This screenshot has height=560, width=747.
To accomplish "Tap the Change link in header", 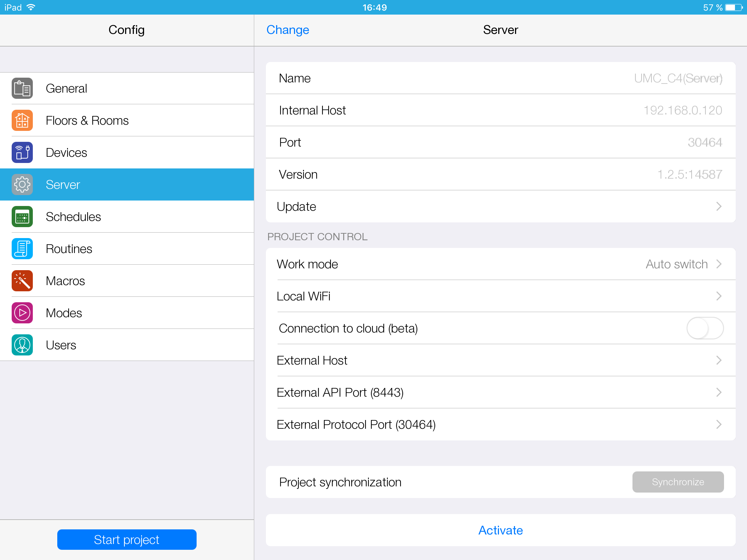I will 288,30.
